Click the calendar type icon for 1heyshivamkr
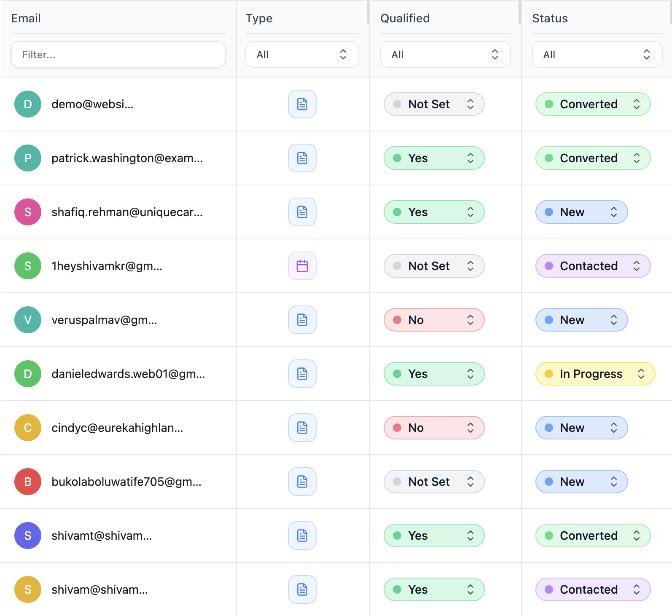The width and height of the screenshot is (672, 616). click(302, 266)
